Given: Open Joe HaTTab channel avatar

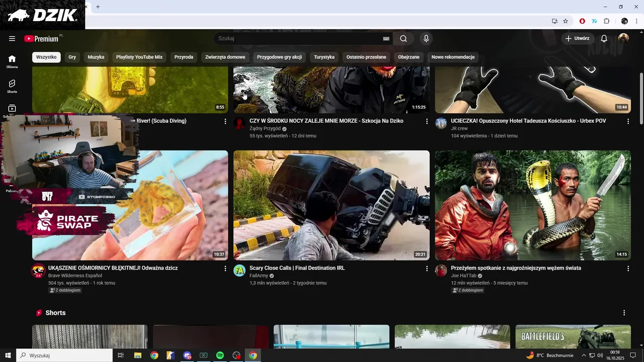Looking at the screenshot, I should (x=441, y=270).
